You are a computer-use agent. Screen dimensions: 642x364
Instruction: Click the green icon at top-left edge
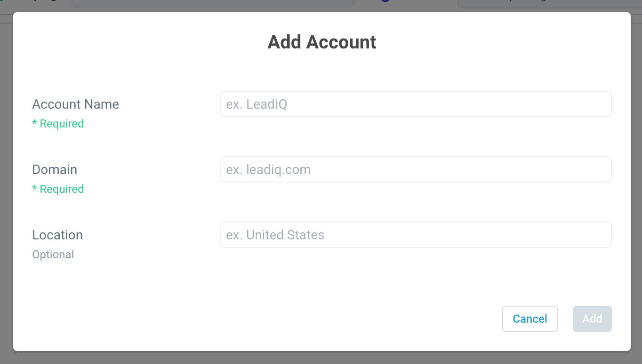tap(2, 1)
